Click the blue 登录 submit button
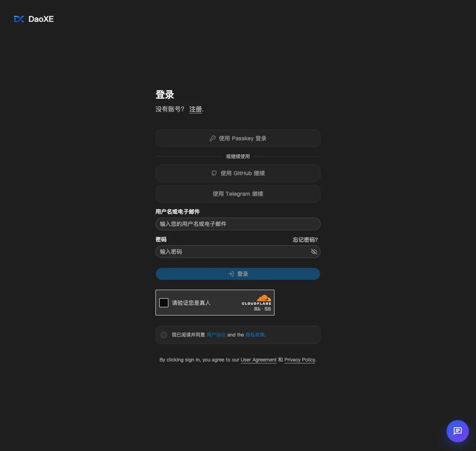Image resolution: width=476 pixels, height=451 pixels. point(238,274)
